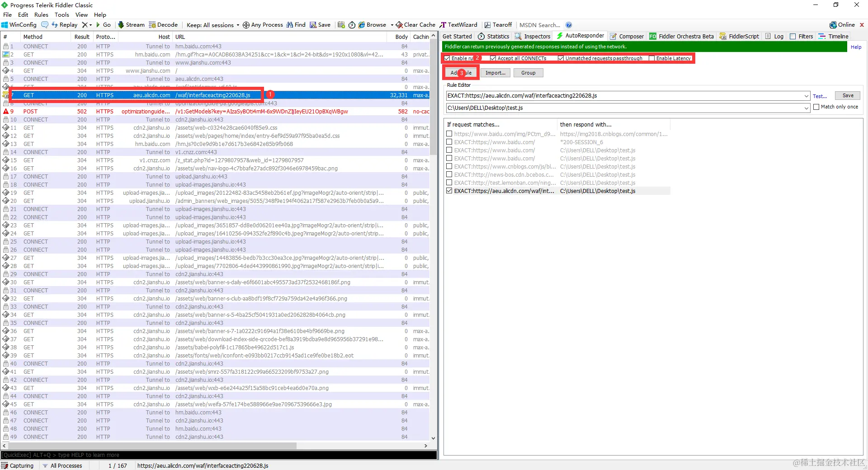Expand the rule match URL dropdown

coord(806,96)
